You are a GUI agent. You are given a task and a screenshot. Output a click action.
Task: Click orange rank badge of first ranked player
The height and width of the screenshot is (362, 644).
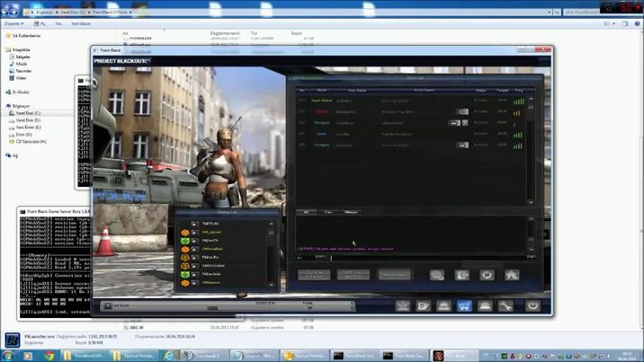tap(185, 233)
